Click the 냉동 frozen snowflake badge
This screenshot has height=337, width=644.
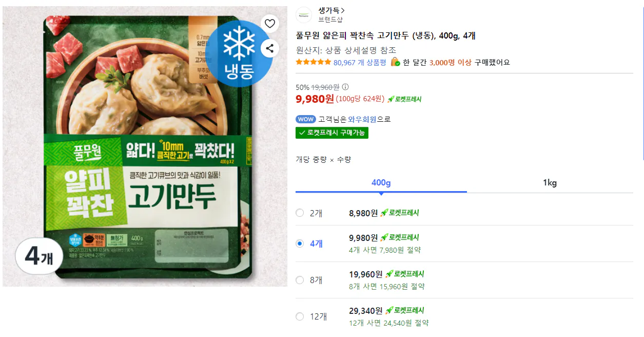240,48
